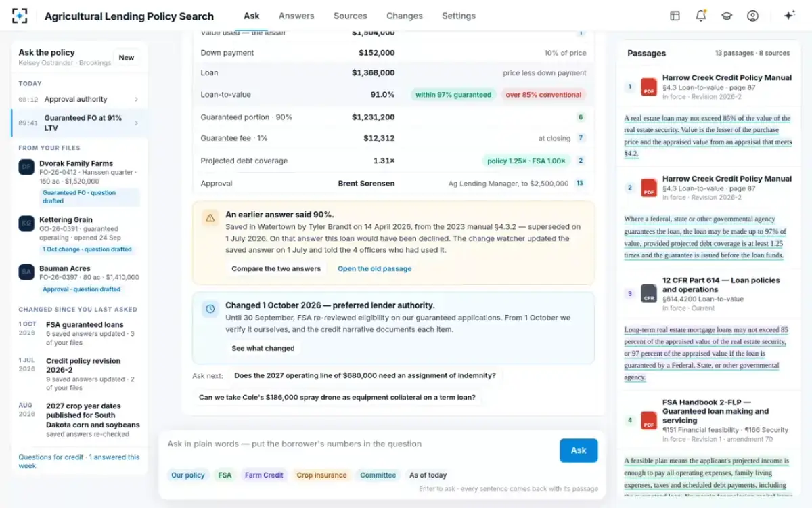Start a New question
The height and width of the screenshot is (508, 812).
(127, 58)
